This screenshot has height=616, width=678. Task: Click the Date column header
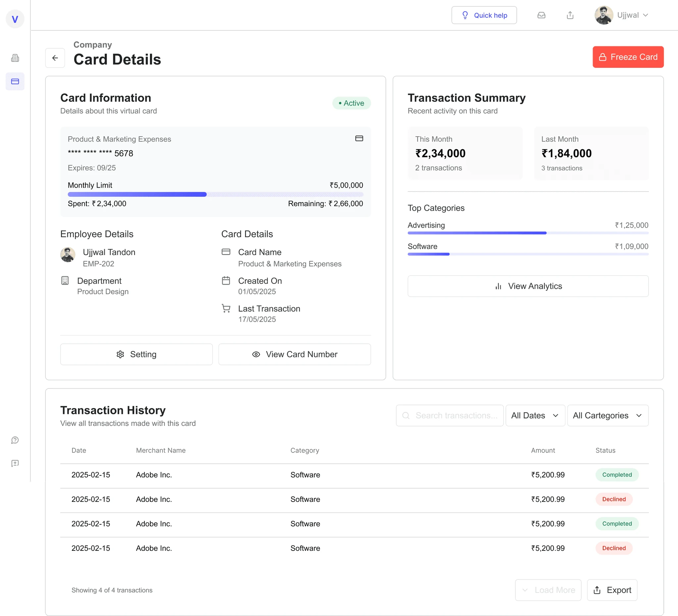pyautogui.click(x=79, y=450)
